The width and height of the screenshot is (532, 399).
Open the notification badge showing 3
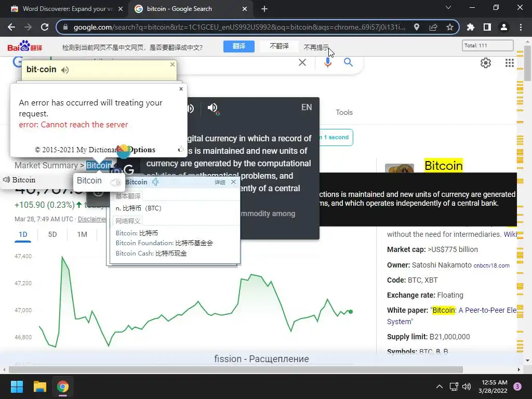[x=517, y=387]
